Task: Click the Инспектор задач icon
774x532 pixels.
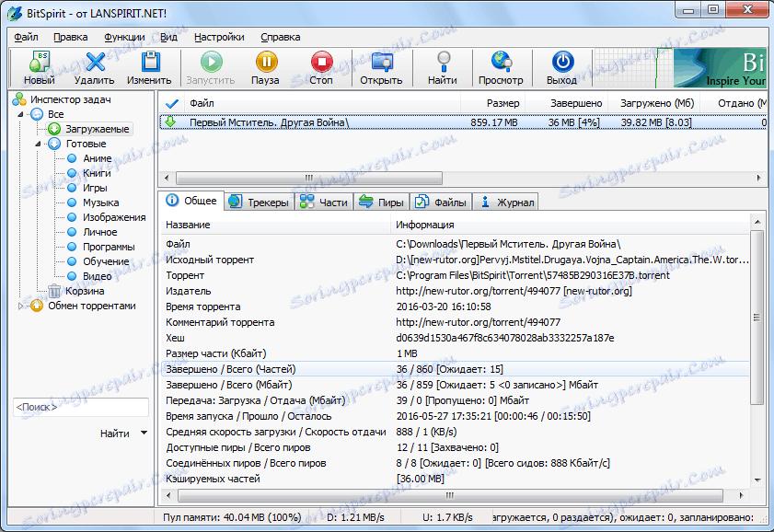Action: (19, 99)
